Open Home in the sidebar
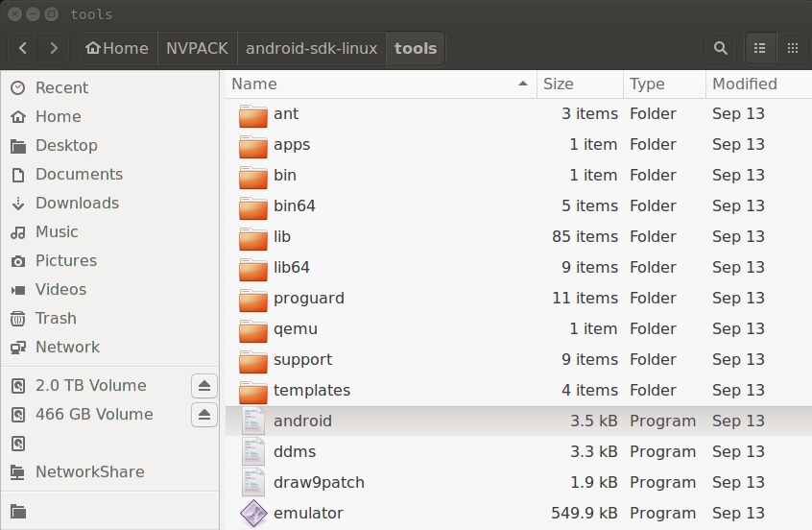 [109, 116]
